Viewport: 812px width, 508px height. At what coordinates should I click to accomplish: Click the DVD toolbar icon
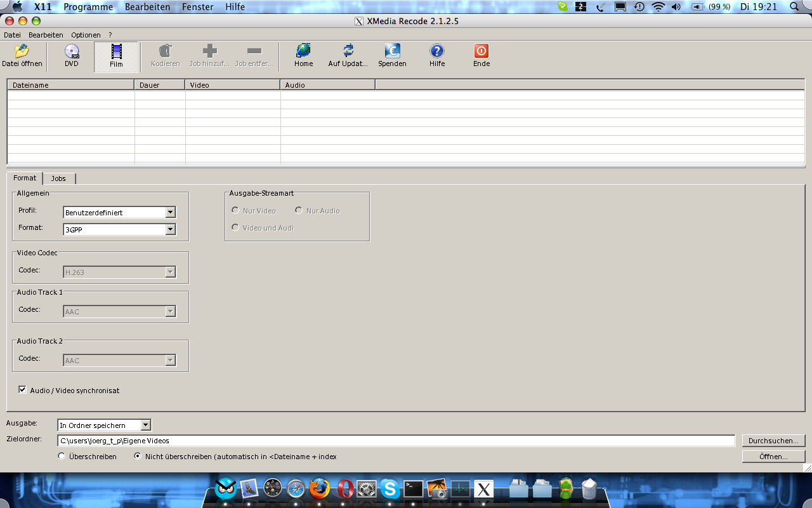pyautogui.click(x=72, y=56)
